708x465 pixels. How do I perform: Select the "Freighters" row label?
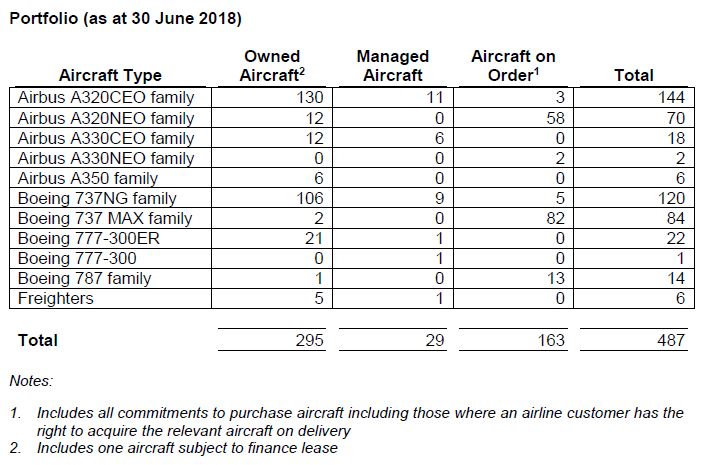(x=56, y=298)
